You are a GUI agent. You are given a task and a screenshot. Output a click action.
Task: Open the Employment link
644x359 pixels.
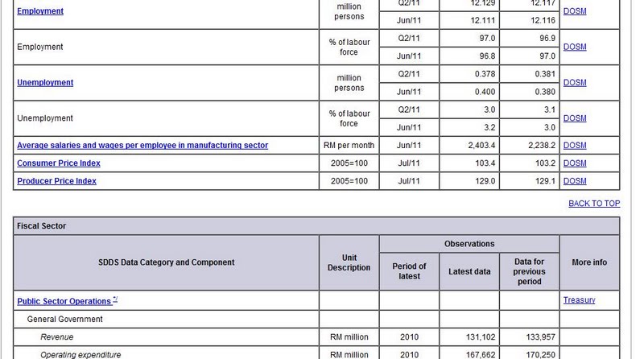(40, 11)
